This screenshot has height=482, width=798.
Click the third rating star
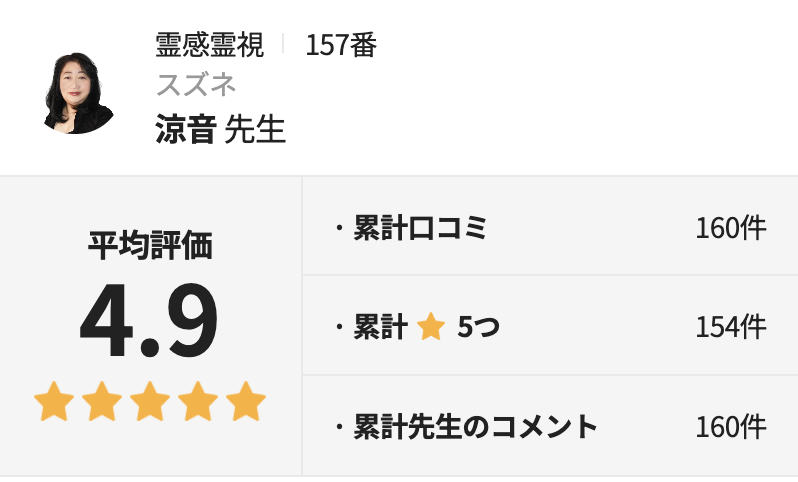150,402
